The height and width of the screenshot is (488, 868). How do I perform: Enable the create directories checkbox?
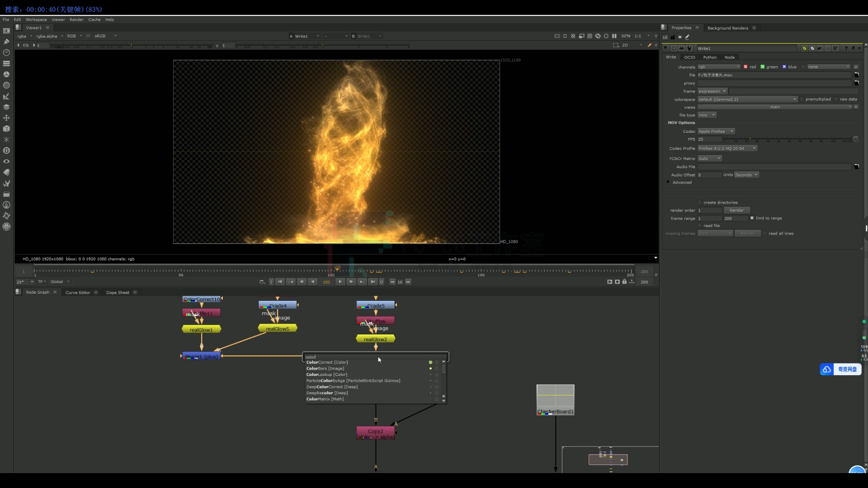(700, 202)
